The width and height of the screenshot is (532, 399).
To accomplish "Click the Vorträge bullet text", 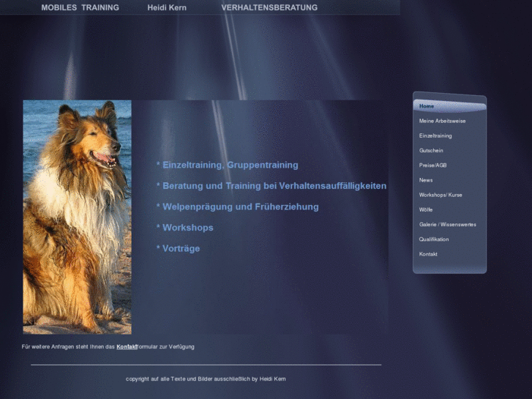I will tap(178, 249).
